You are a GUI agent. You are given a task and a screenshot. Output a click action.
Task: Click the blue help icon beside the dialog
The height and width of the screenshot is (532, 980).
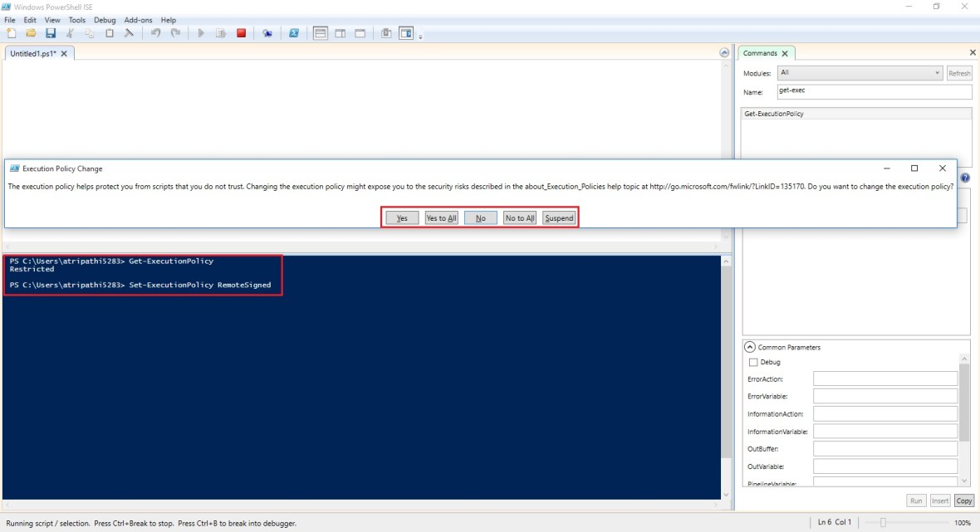[965, 178]
